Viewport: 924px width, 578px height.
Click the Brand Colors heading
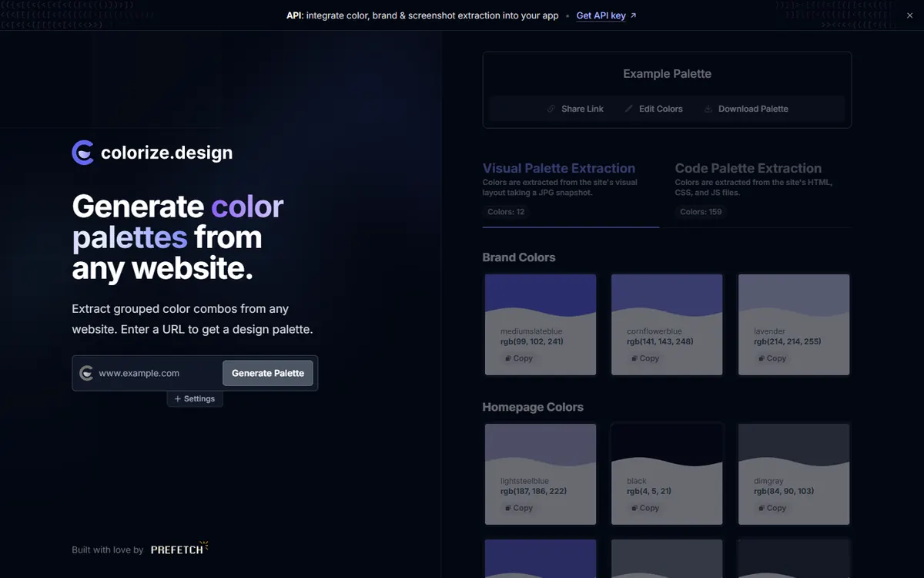[x=519, y=257]
